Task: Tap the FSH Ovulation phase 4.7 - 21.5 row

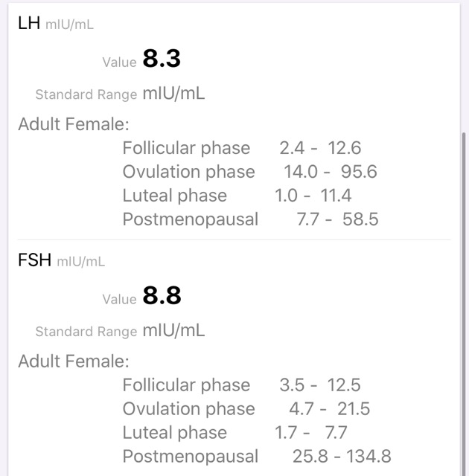Action: (246, 409)
